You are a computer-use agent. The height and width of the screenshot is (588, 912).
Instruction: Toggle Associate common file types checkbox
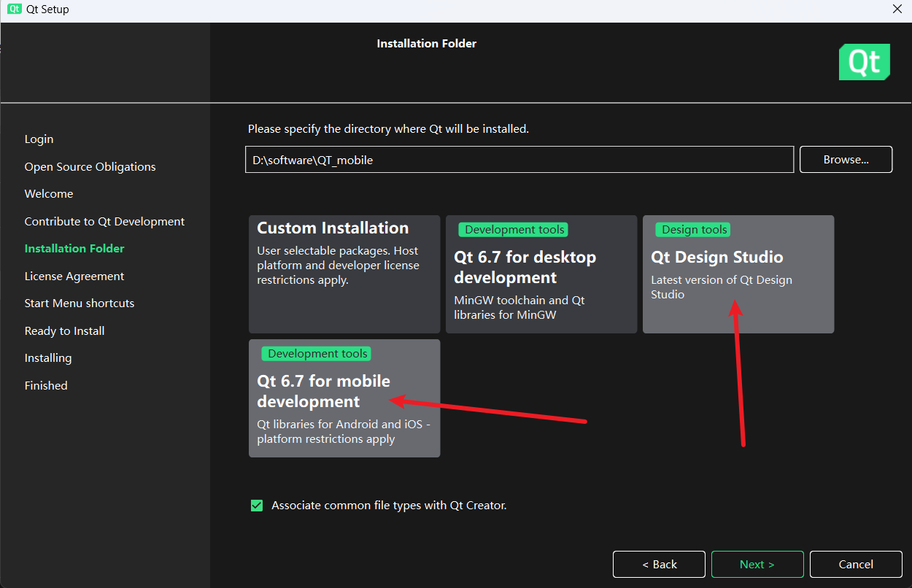(x=257, y=506)
